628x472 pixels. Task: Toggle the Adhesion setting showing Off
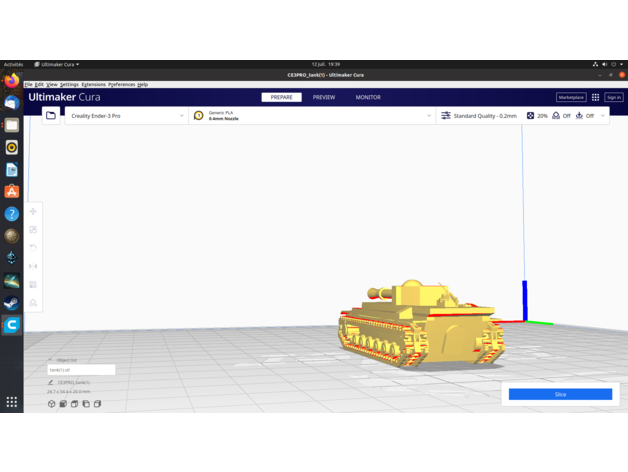click(585, 116)
